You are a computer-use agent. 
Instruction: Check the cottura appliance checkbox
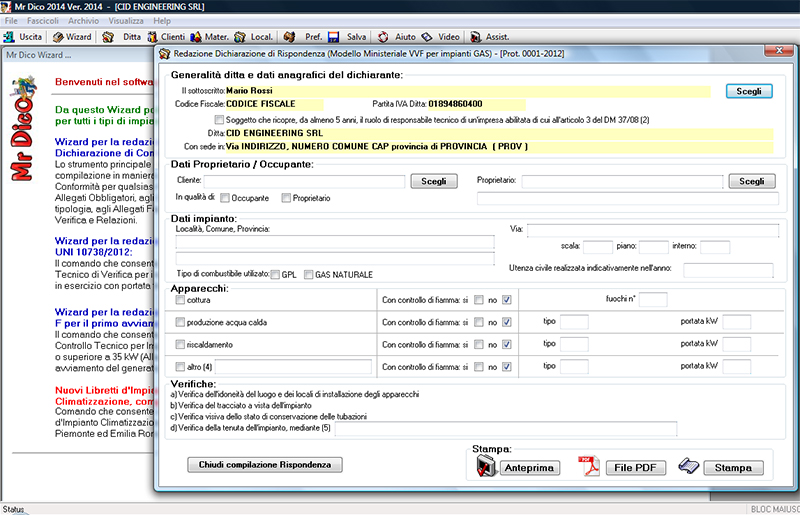pos(180,300)
